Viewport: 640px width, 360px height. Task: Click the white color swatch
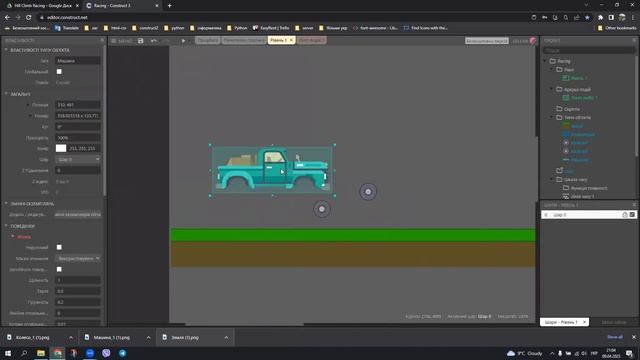click(x=61, y=149)
